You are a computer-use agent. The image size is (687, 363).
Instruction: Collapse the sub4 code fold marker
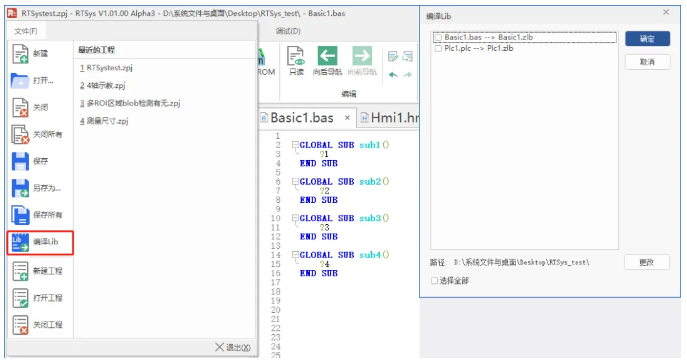pos(295,255)
